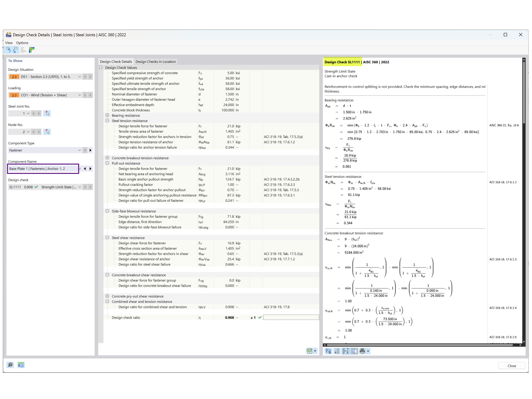Viewport: 532px width, 399px height.
Task: Click the first icon of the formula panel toolbar
Action: [329, 351]
